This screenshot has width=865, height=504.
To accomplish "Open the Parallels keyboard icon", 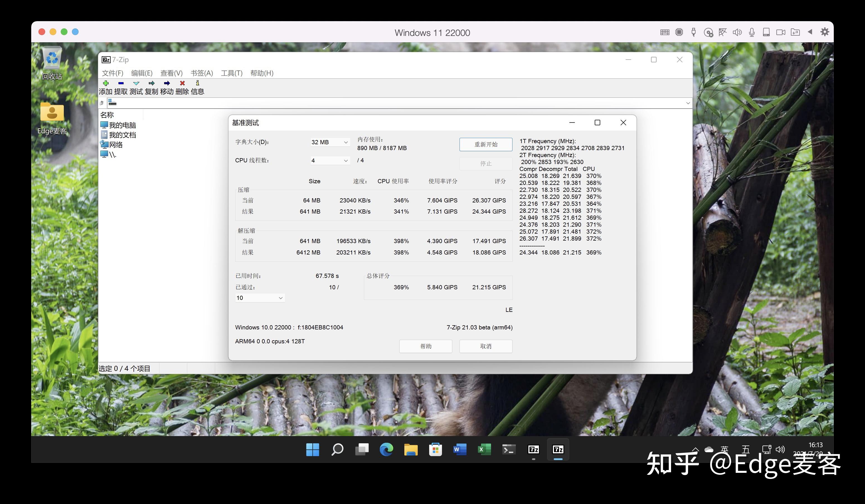I will point(665,32).
